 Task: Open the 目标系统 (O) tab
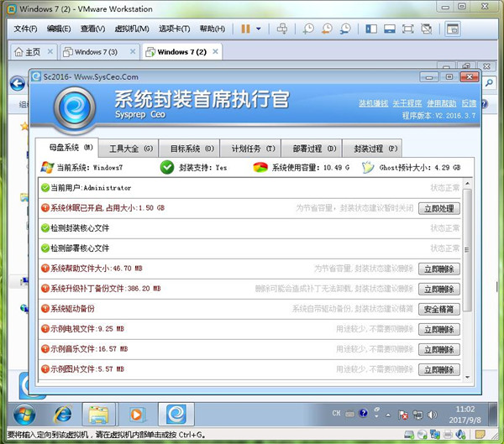[x=190, y=149]
